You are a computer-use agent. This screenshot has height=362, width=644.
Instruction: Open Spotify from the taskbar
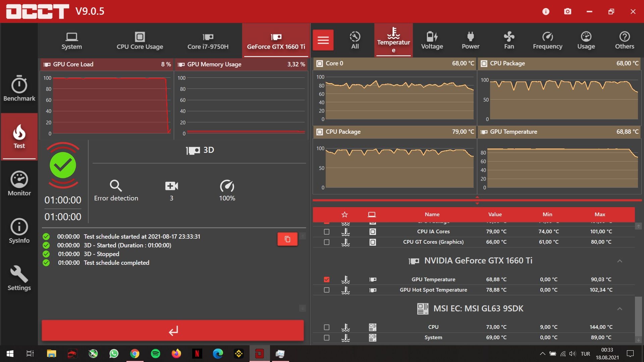point(155,354)
